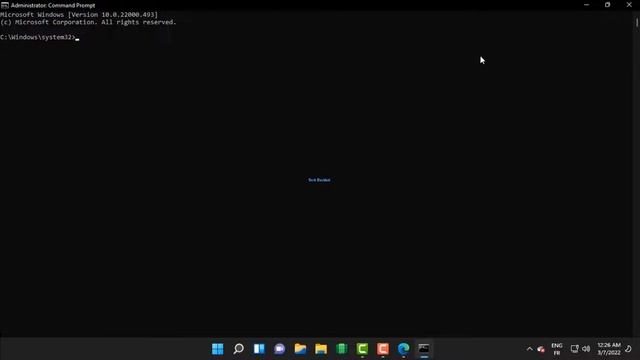This screenshot has width=640, height=360.
Task: Restore down the Command Prompt window
Action: coord(607,5)
